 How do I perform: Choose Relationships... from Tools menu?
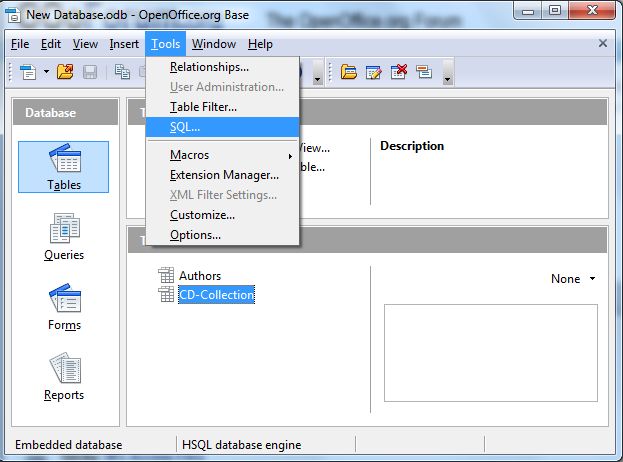[222, 67]
